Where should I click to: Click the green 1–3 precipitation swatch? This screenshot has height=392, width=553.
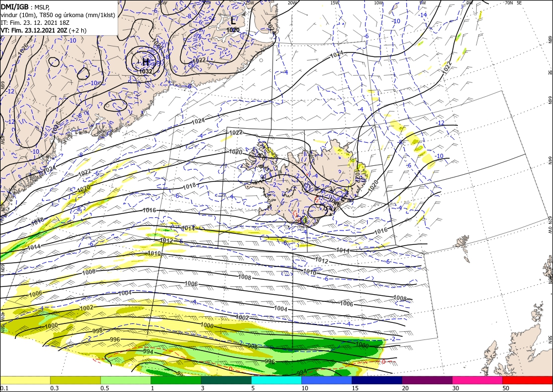coord(176,380)
